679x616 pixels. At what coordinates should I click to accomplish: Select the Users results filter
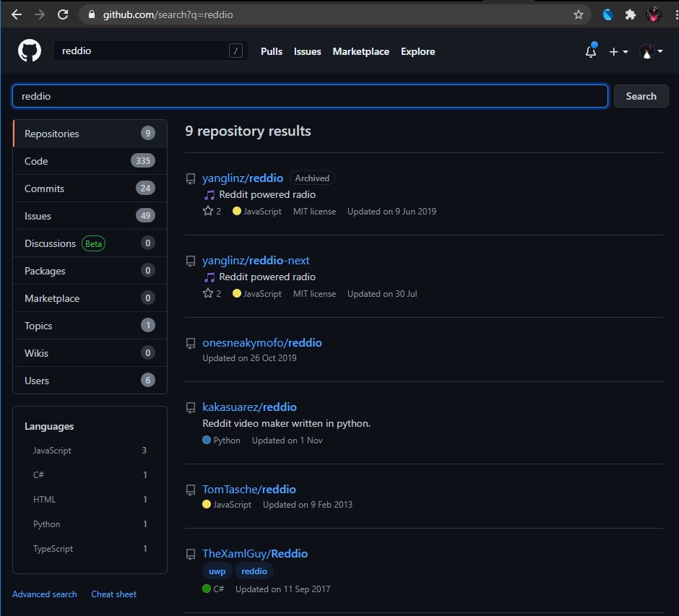coord(90,381)
